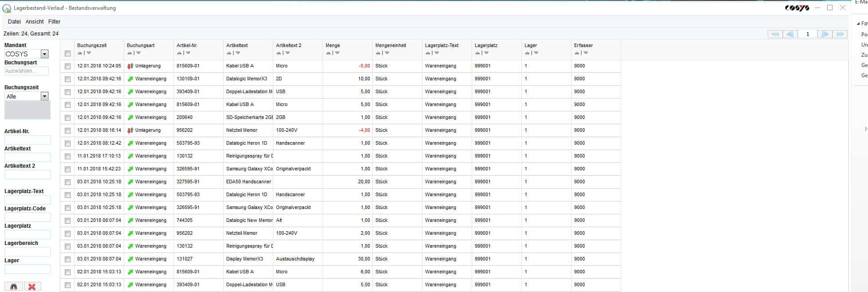
Task: Open the Buchungszeit Alle dropdown
Action: click(44, 96)
